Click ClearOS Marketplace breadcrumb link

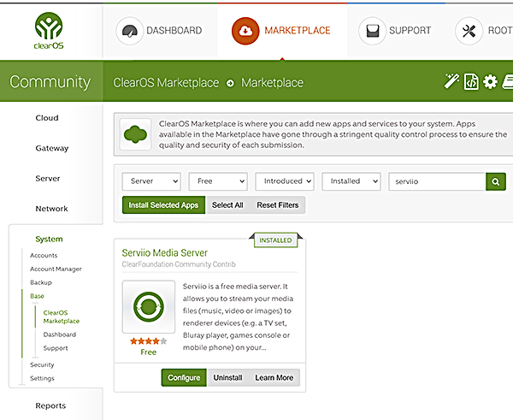(166, 83)
